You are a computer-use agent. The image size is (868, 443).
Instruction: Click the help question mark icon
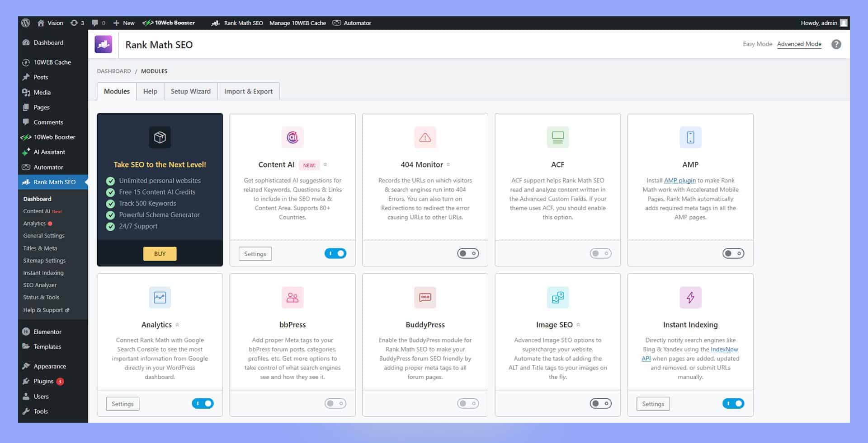[x=836, y=44]
